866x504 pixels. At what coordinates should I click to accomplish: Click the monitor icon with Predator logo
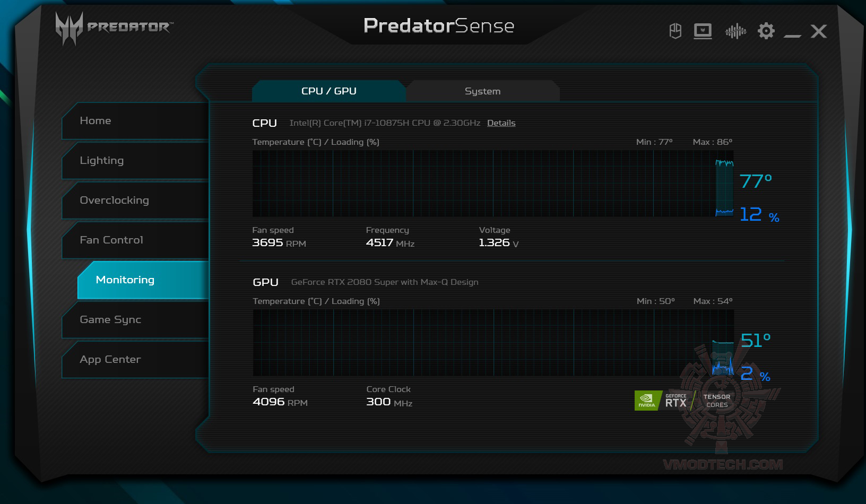coord(703,31)
